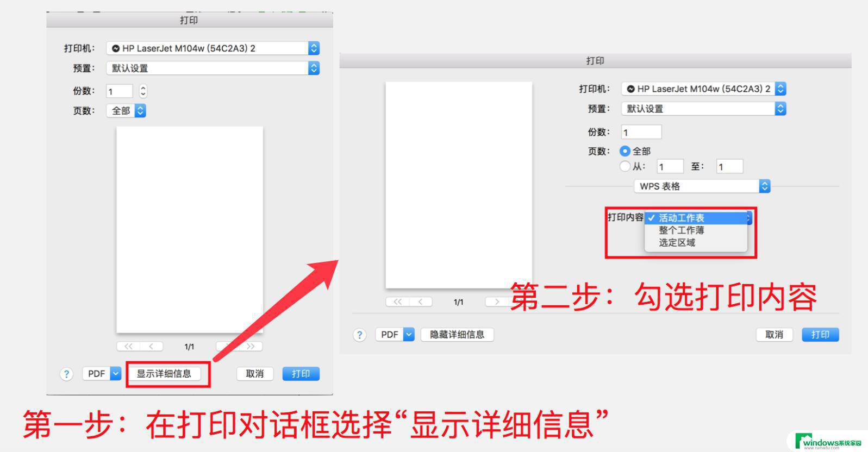Viewport: 868px width, 452px height.
Task: Open the printer dropdown in left dialog
Action: 213,48
